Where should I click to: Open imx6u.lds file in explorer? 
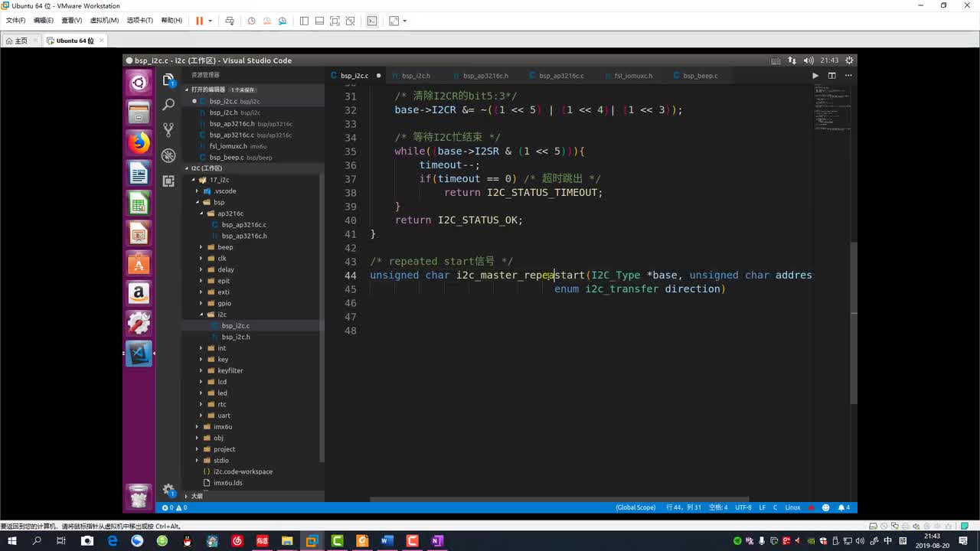pyautogui.click(x=227, y=483)
